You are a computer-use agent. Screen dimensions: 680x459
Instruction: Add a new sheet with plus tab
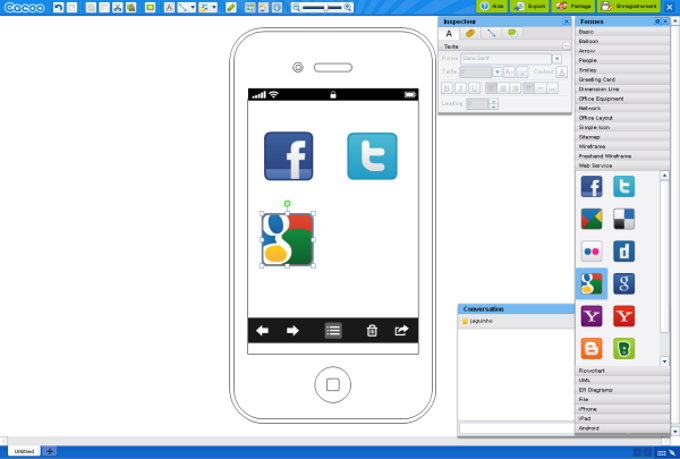point(49,451)
